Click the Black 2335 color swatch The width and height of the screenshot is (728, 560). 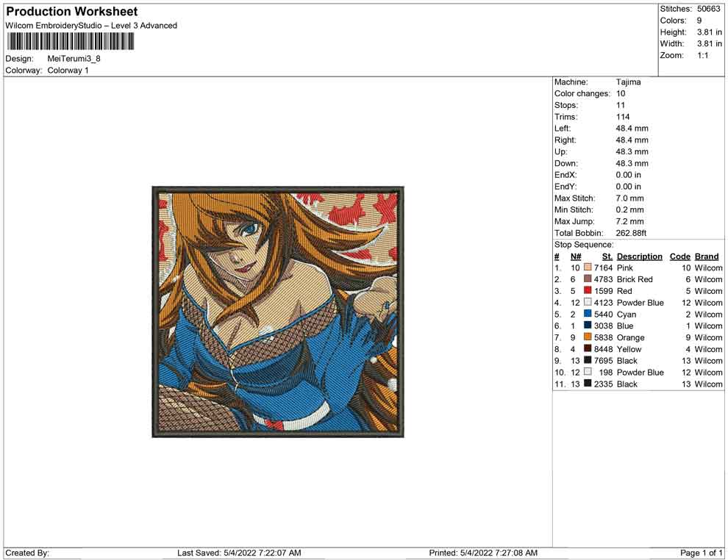588,383
